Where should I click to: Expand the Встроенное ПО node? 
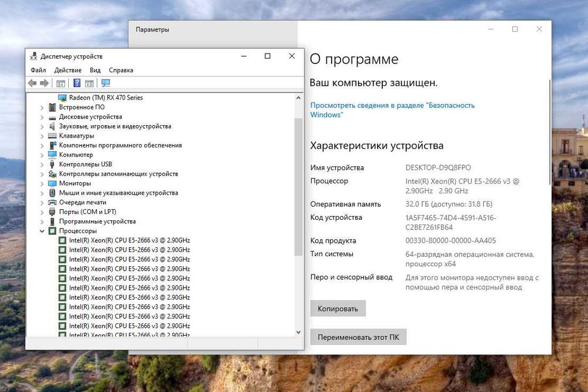click(42, 108)
